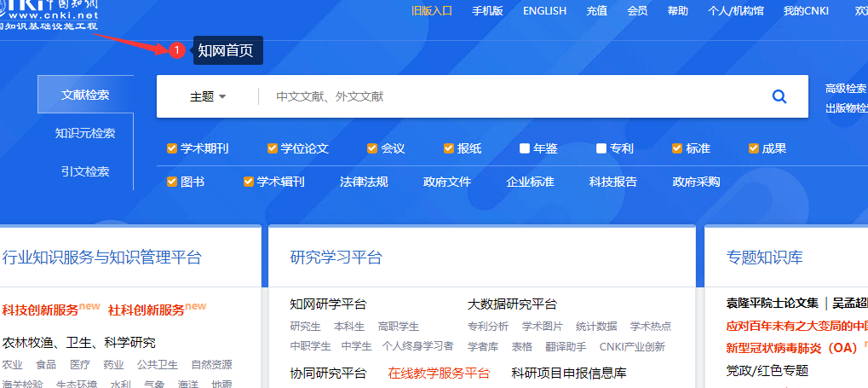Select the 文献检索 tab
This screenshot has width=868, height=388.
click(x=85, y=95)
